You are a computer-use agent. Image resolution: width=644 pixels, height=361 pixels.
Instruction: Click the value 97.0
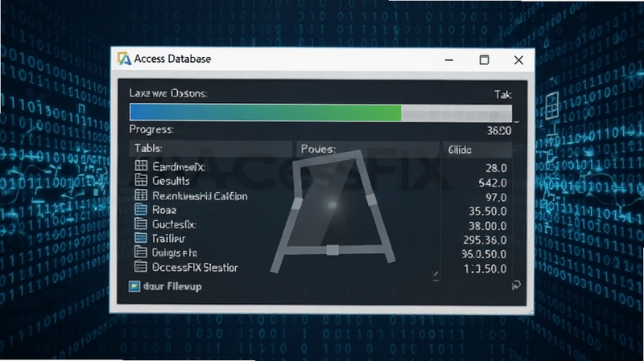496,197
